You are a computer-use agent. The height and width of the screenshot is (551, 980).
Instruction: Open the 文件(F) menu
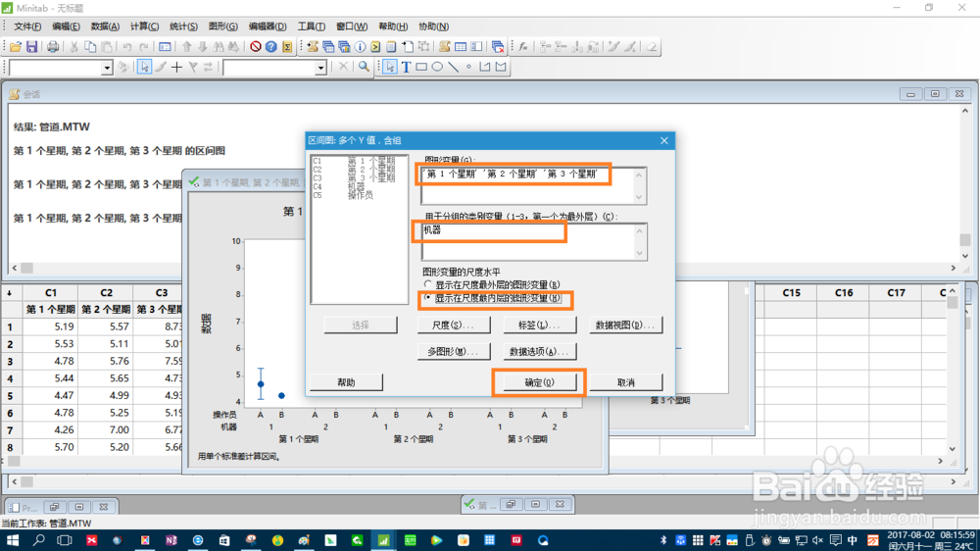[x=26, y=26]
